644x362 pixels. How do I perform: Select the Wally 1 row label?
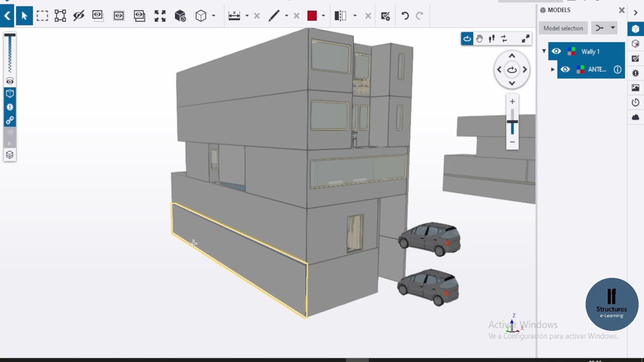pos(590,51)
